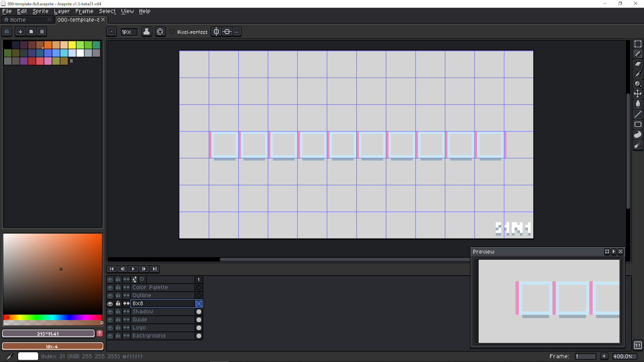
Task: Hide the Outline layer
Action: 110,296
